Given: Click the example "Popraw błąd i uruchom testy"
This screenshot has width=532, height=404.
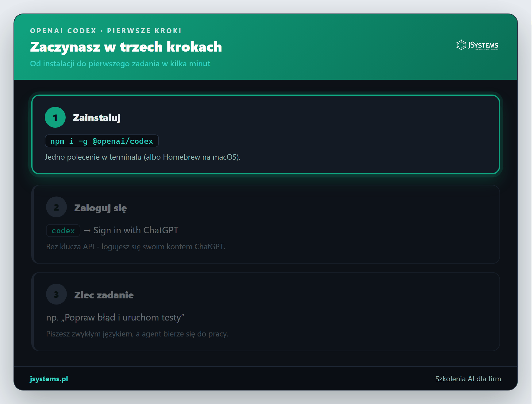Looking at the screenshot, I should click(x=123, y=317).
